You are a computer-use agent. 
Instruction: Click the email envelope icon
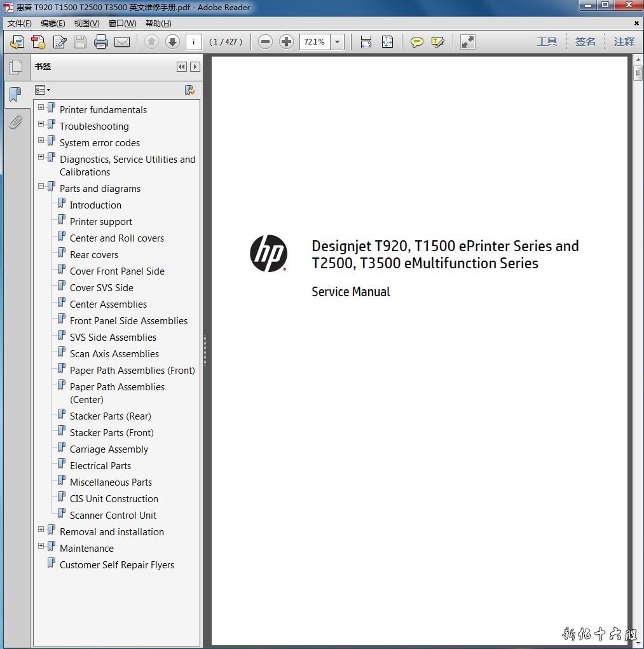click(x=122, y=42)
